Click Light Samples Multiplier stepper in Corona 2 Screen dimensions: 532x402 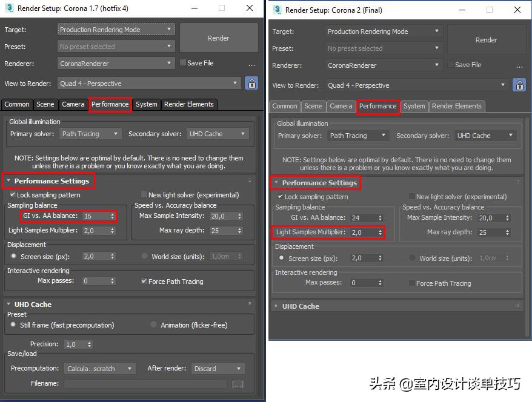(x=380, y=232)
